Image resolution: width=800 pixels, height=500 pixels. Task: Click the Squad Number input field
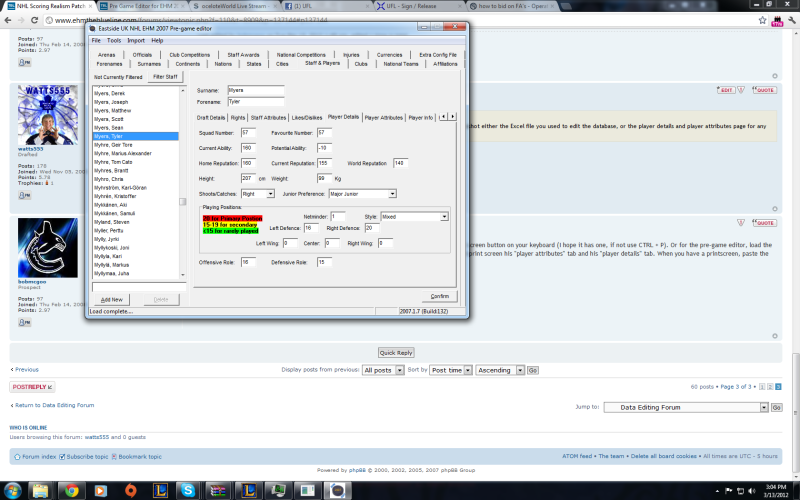[248, 133]
